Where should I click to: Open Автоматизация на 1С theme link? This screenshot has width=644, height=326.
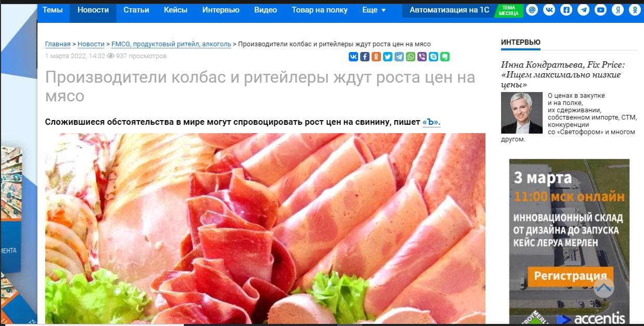tap(449, 10)
